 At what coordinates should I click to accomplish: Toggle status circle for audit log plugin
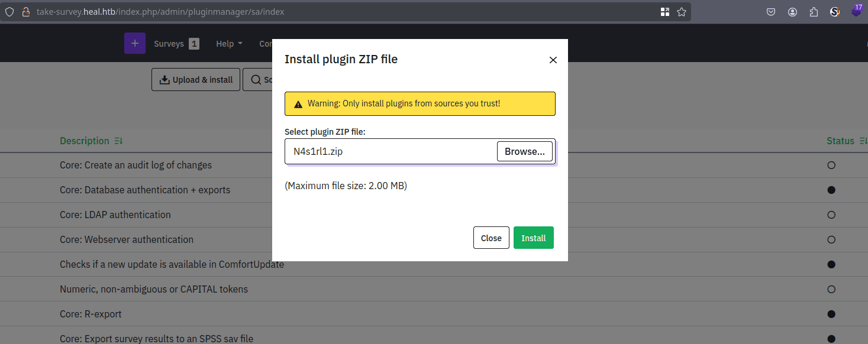tap(831, 165)
